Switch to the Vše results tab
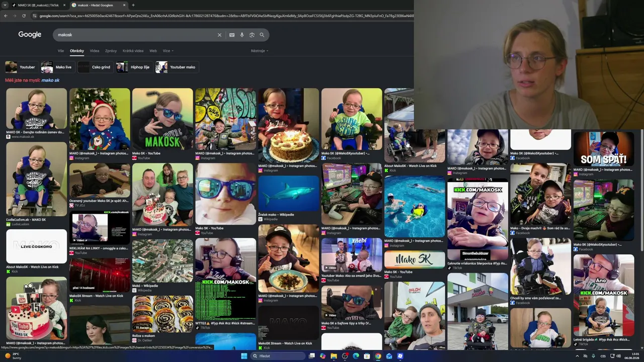 61,51
